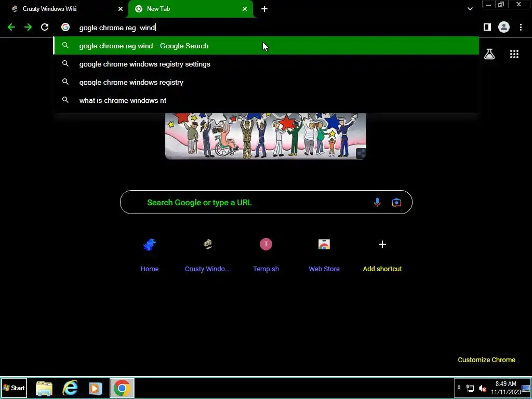Start voice search with the microphone

[377, 202]
